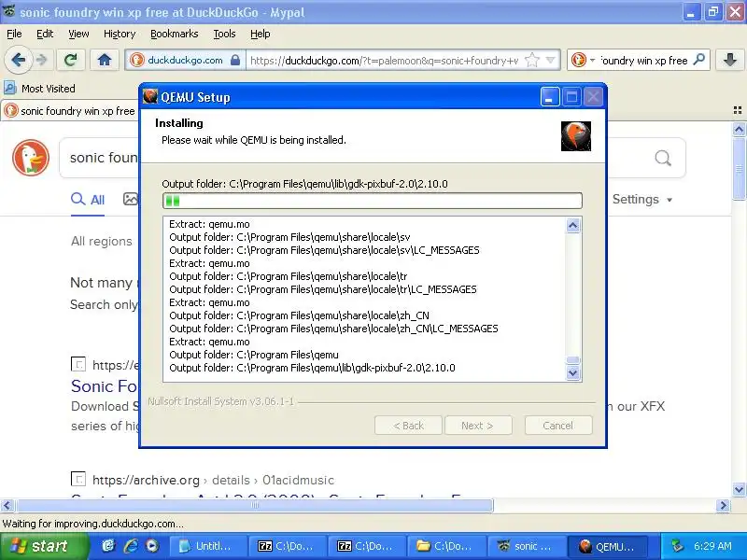Click scroll-down arrow in install log
This screenshot has width=747, height=560.
573,372
